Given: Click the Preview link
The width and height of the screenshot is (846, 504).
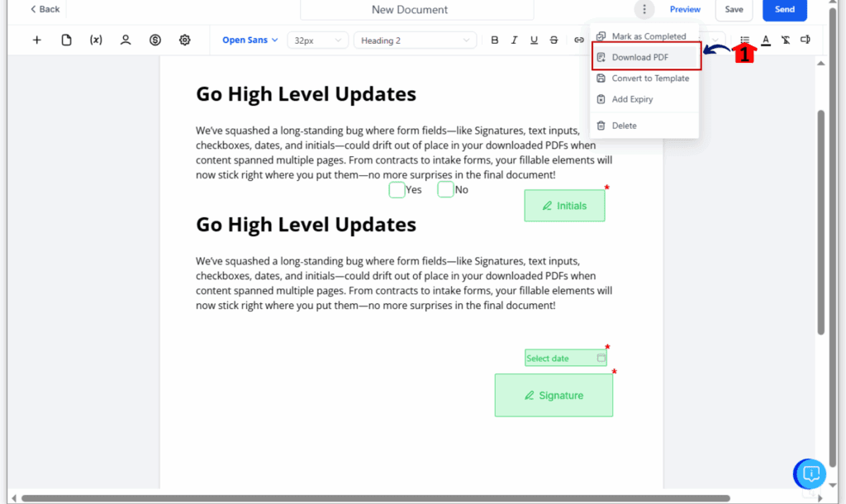Looking at the screenshot, I should (685, 9).
